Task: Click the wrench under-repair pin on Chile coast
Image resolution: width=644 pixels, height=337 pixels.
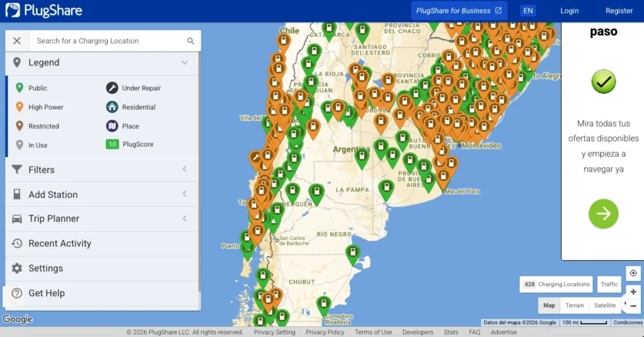Action: 257,159
